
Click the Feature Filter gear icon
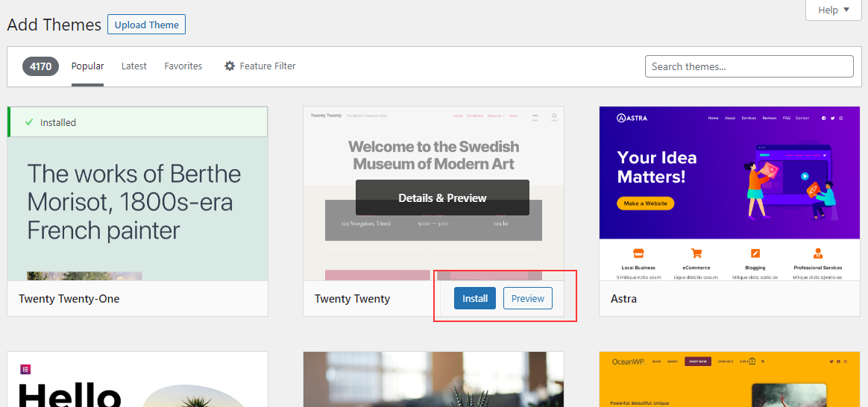click(230, 66)
